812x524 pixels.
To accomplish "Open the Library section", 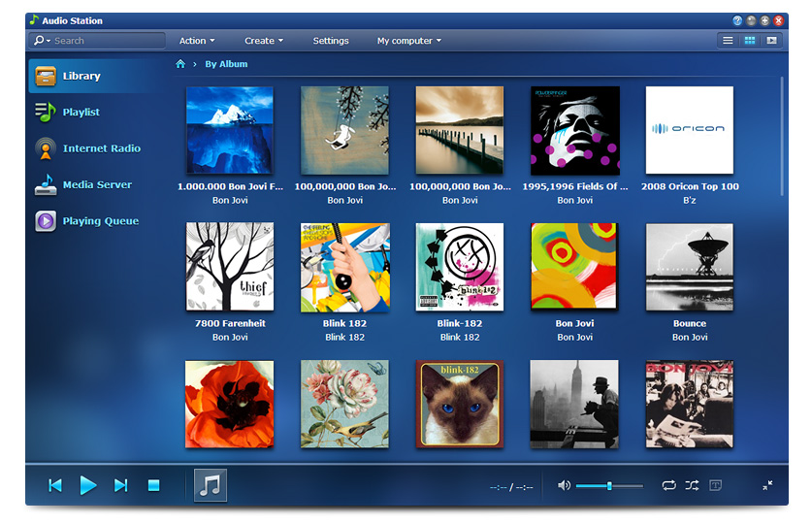I will (x=96, y=76).
